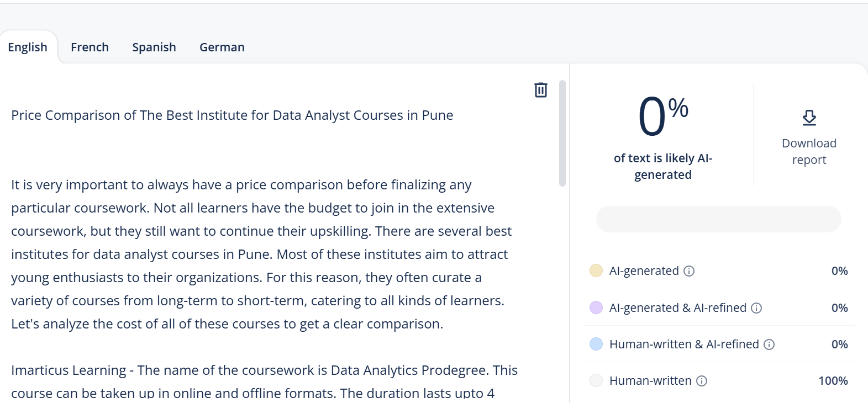Open info icon next to Human-written & AI-refined
This screenshot has height=403, width=868.
coord(769,344)
